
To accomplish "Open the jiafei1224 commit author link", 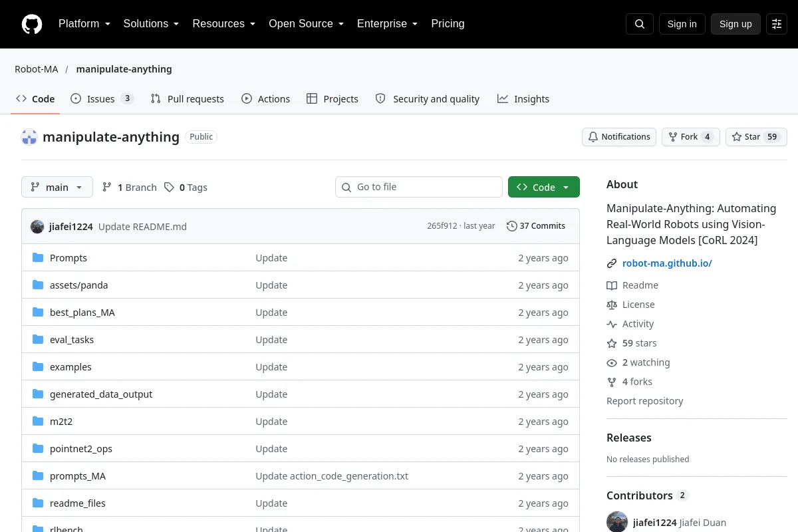I will point(71,227).
